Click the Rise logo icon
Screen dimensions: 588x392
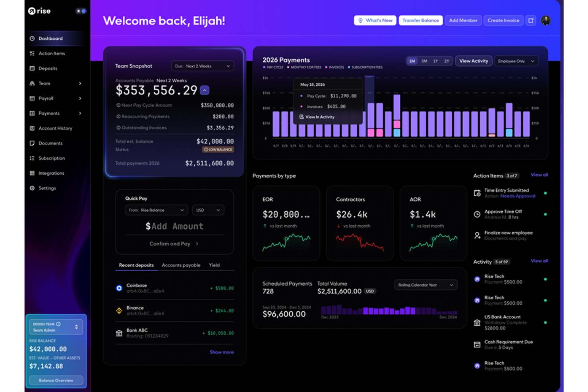pyautogui.click(x=32, y=11)
